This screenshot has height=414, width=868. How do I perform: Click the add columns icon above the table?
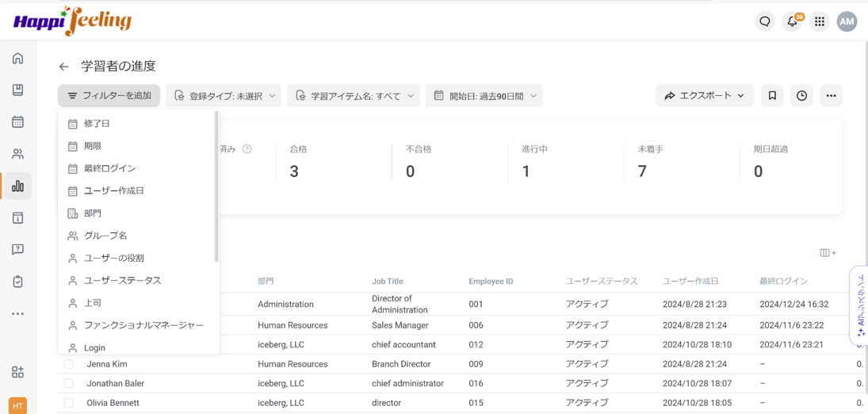coord(828,253)
